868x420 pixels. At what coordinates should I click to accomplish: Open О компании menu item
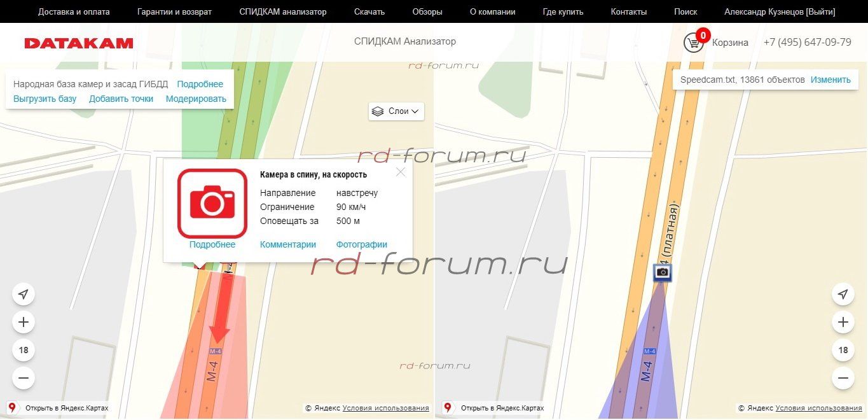point(493,11)
